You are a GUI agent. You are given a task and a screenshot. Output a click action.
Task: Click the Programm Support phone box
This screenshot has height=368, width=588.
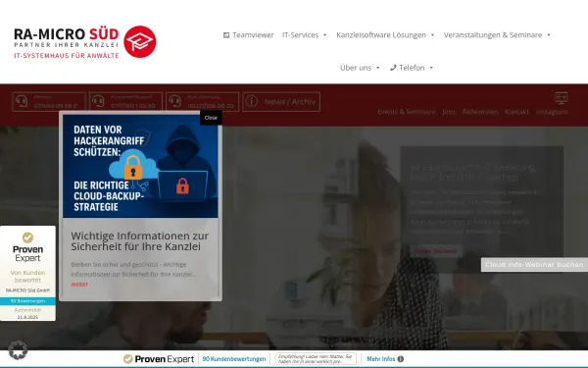click(126, 102)
